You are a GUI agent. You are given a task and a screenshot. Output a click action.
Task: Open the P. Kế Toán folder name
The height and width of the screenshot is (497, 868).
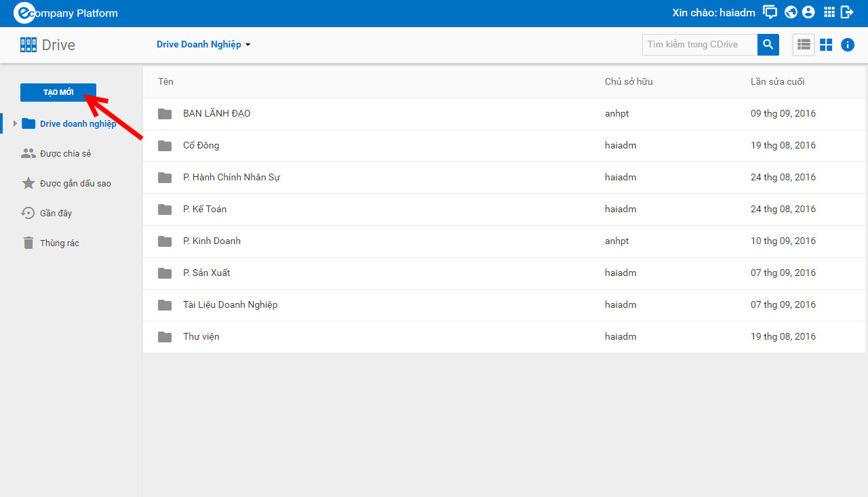tap(205, 209)
